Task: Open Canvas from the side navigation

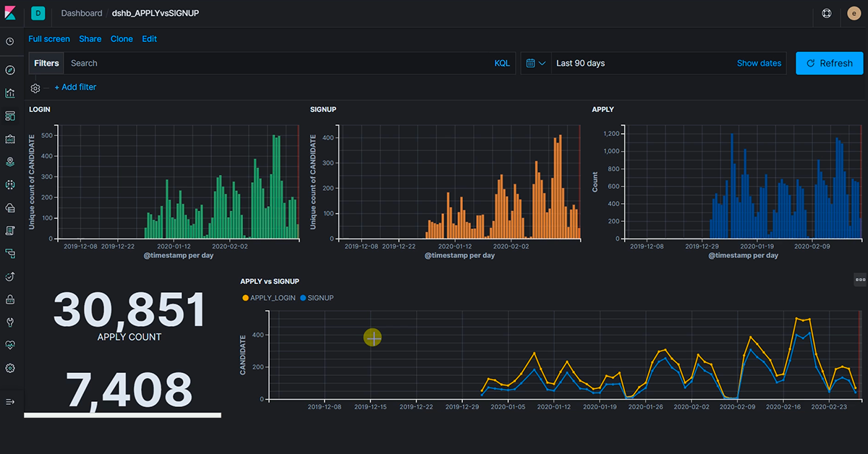Action: [x=10, y=139]
